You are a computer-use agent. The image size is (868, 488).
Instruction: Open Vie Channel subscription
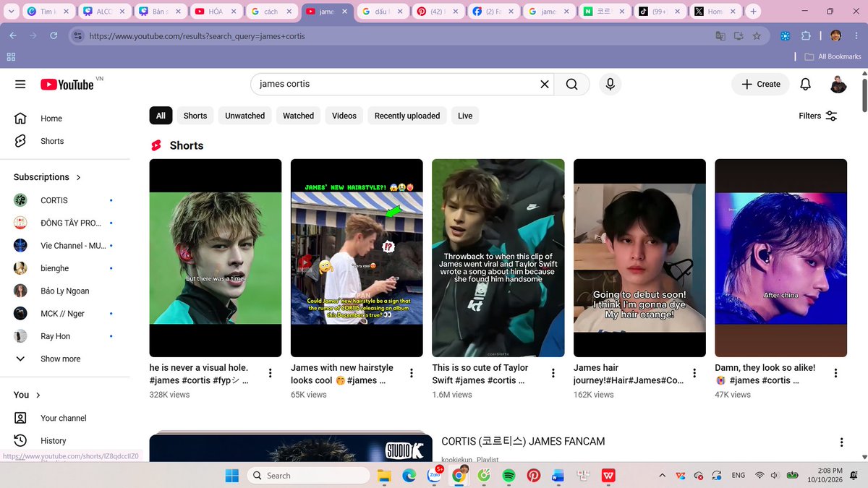coord(73,246)
